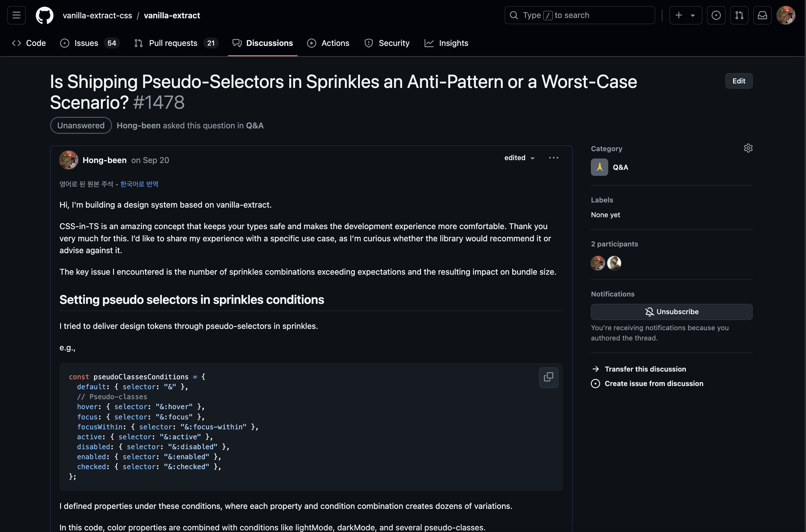Open Category settings gear icon
This screenshot has width=806, height=532.
point(748,148)
